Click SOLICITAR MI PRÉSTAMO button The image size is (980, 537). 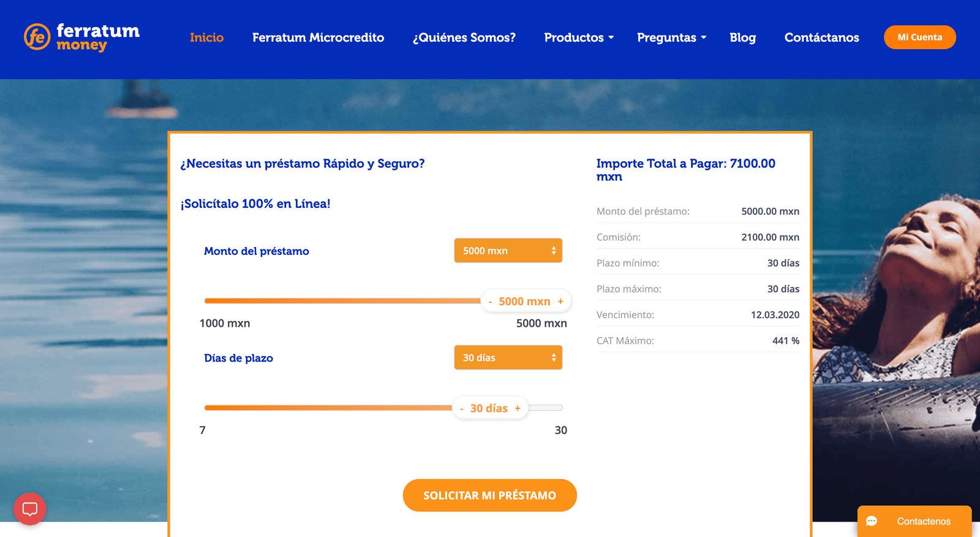tap(490, 495)
